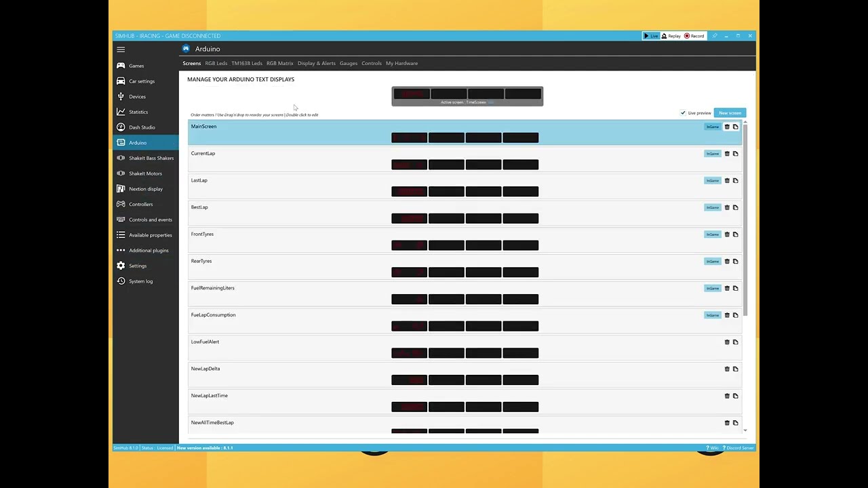Open Additional plugins in the sidebar

point(146,251)
